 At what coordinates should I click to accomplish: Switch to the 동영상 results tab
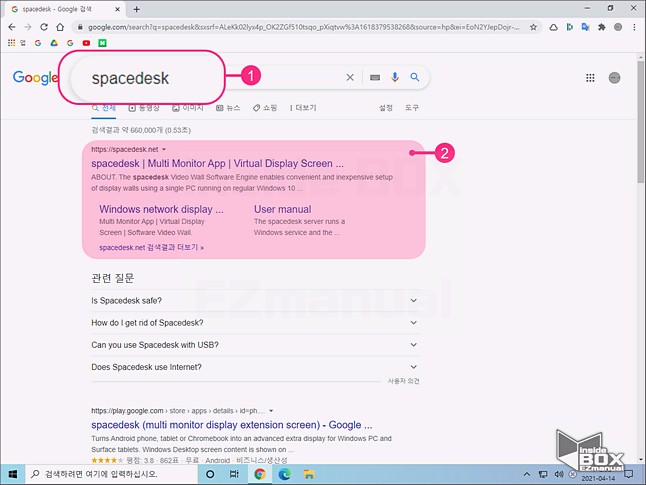pos(144,108)
